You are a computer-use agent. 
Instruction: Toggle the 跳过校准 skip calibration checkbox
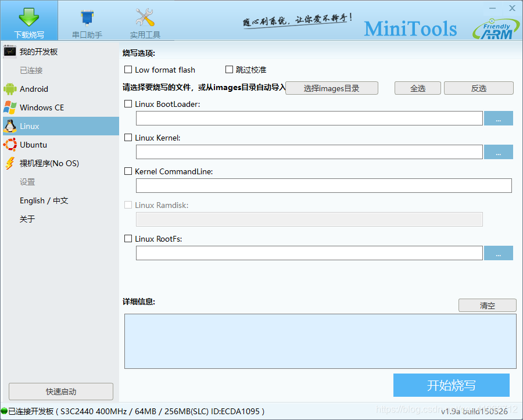coord(229,69)
